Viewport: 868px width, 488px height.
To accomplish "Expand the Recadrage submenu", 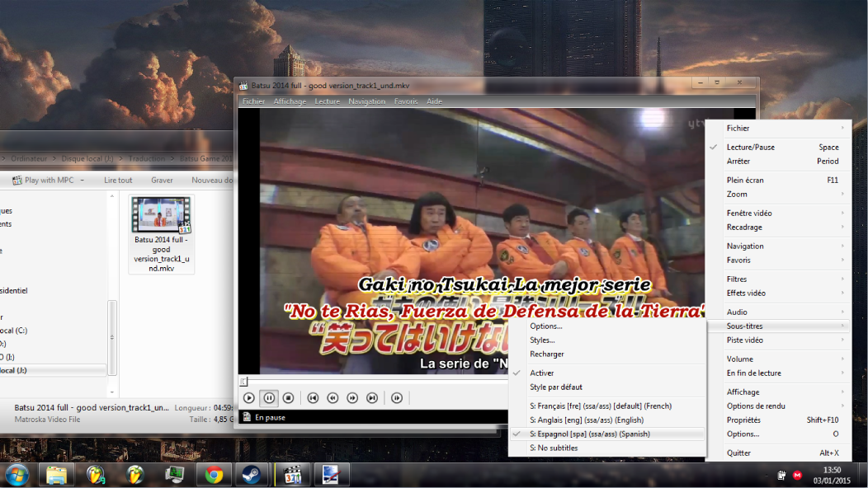I will pos(780,227).
